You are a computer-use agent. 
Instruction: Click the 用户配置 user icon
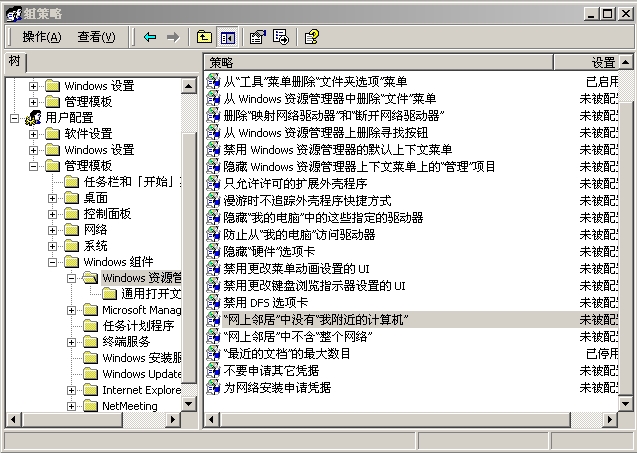click(34, 117)
